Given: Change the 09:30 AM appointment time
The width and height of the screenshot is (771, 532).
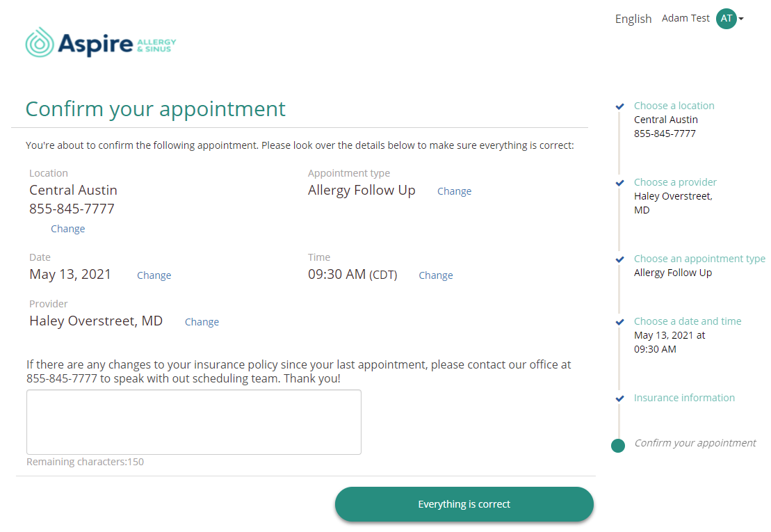Looking at the screenshot, I should point(436,275).
